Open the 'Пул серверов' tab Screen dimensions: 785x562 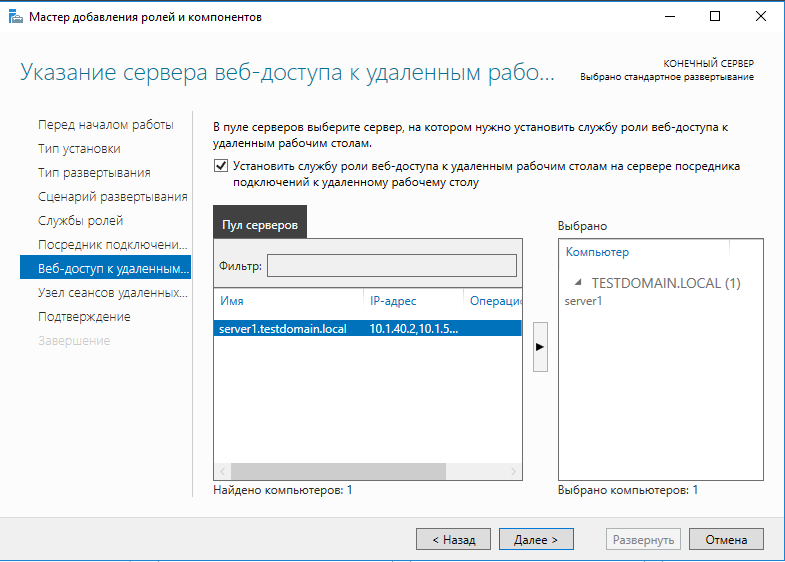coord(260,226)
